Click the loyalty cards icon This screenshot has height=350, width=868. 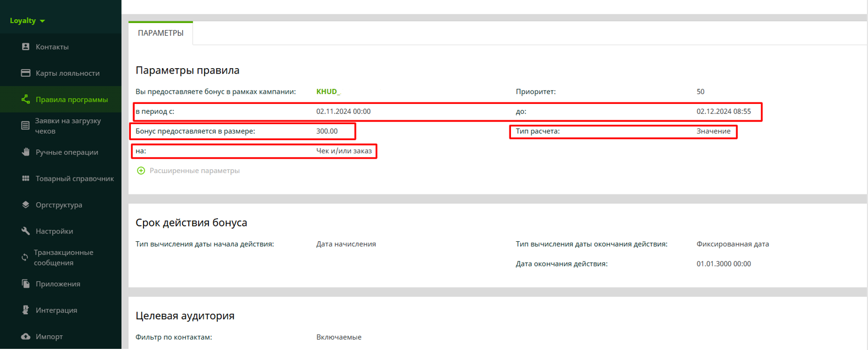coord(25,73)
